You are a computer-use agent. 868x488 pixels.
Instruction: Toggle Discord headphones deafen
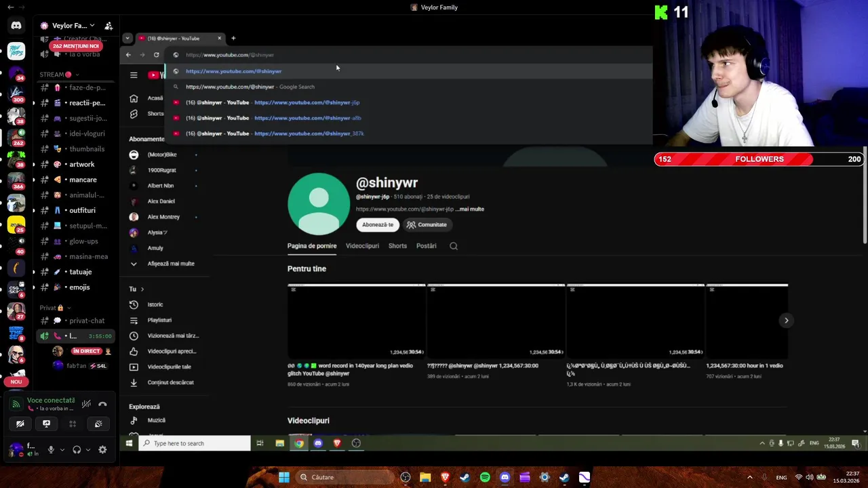pyautogui.click(x=77, y=449)
